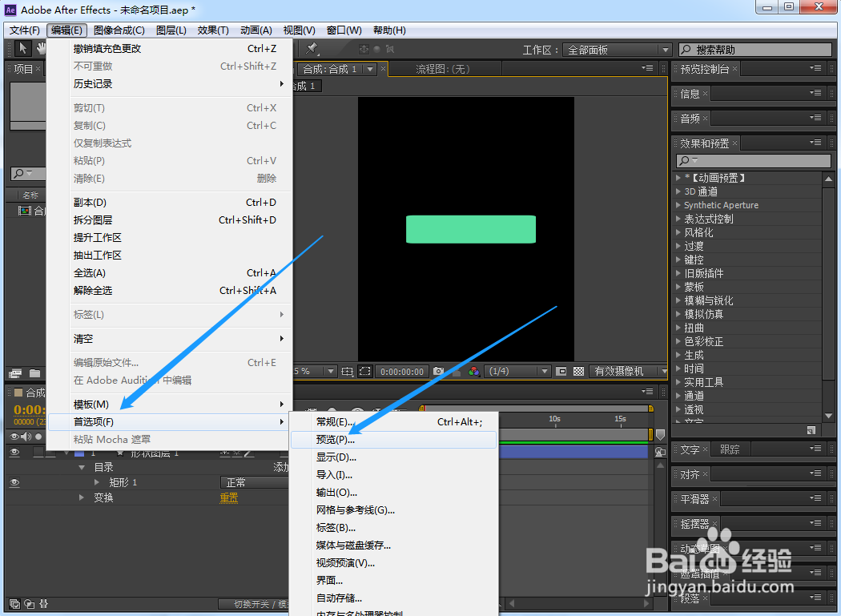
Task: Expand the 3D 通道 effects category
Action: point(678,191)
